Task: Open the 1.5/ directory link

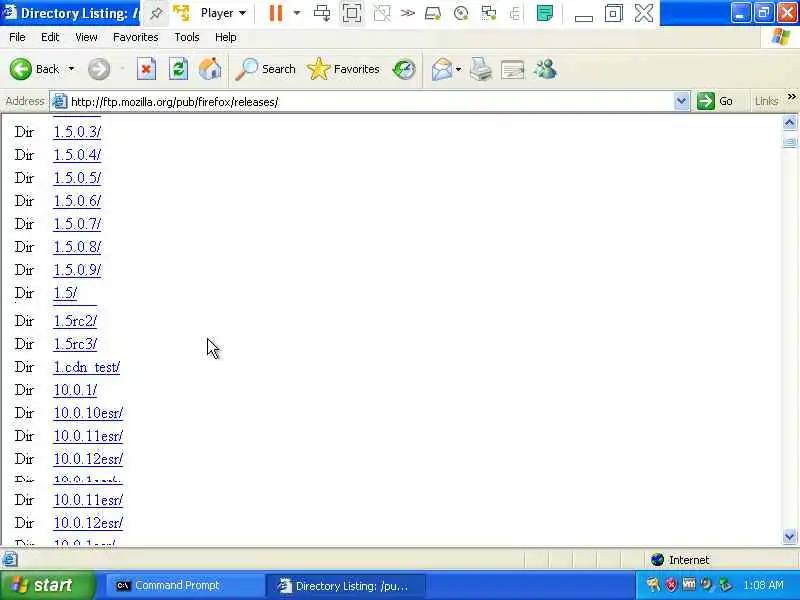Action: [x=65, y=293]
